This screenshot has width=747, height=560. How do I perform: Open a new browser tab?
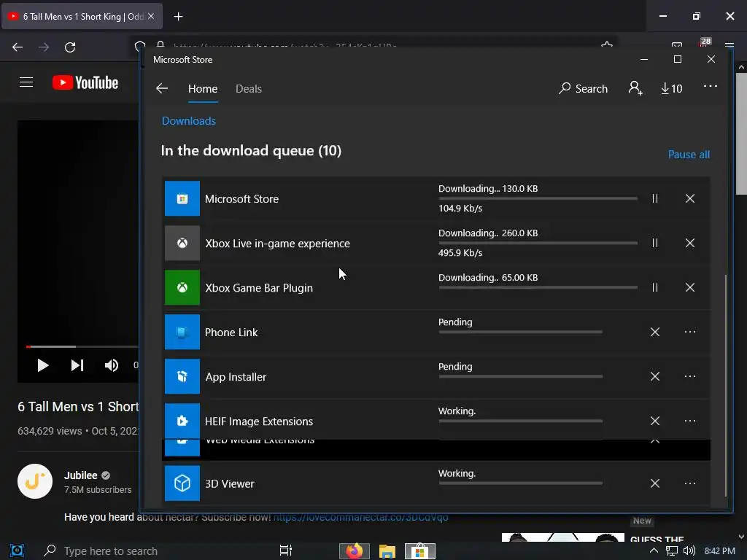coord(178,17)
